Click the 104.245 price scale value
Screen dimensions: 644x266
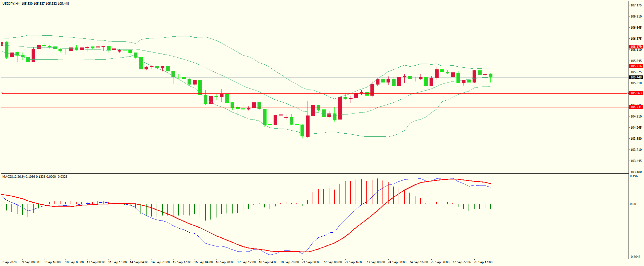(636, 128)
